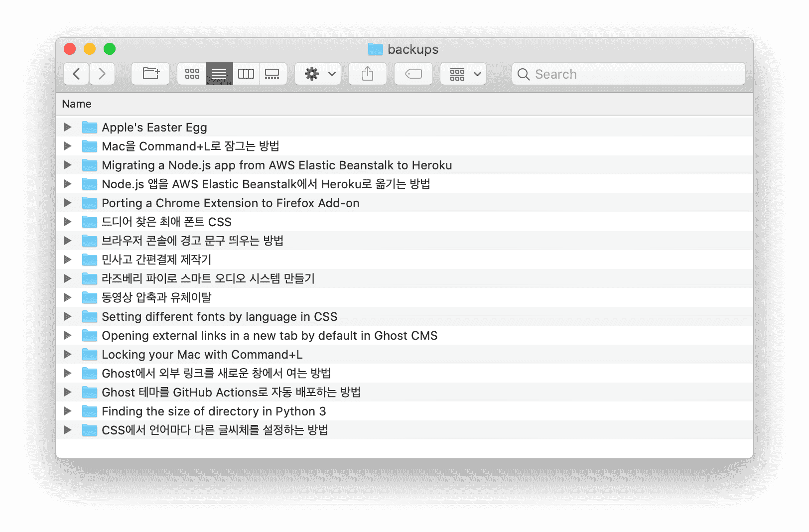Viewport: 809px width, 532px height.
Task: Toggle selection of the Apple's Easter Egg folder
Action: tap(154, 127)
